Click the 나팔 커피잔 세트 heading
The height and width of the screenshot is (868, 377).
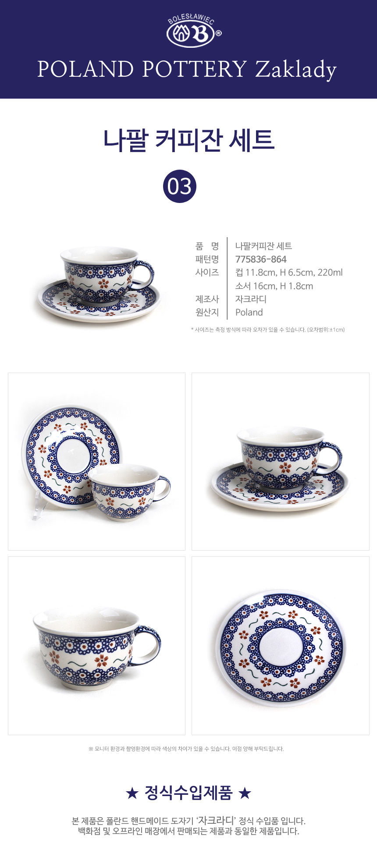tap(189, 140)
